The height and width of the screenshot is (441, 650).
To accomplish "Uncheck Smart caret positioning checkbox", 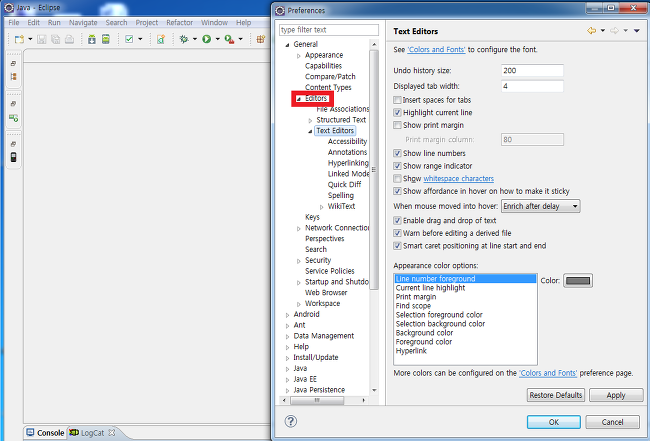I will [x=397, y=245].
